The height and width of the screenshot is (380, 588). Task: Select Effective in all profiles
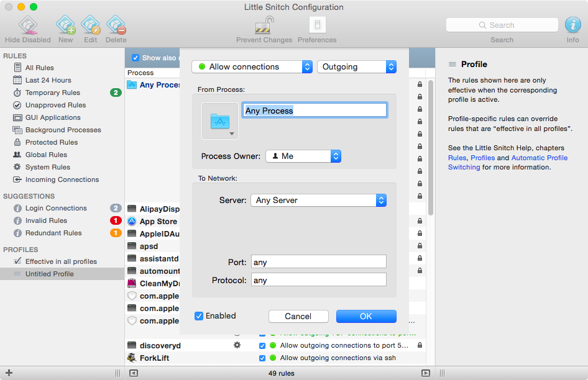[61, 261]
